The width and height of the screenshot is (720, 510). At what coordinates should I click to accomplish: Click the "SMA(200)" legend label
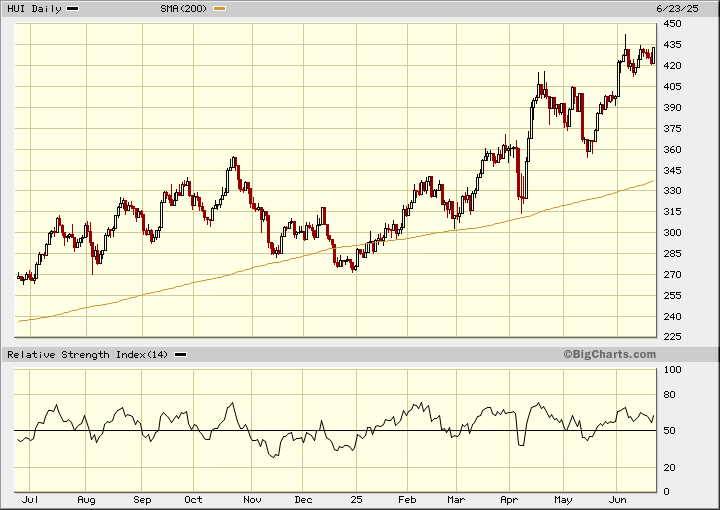click(184, 9)
